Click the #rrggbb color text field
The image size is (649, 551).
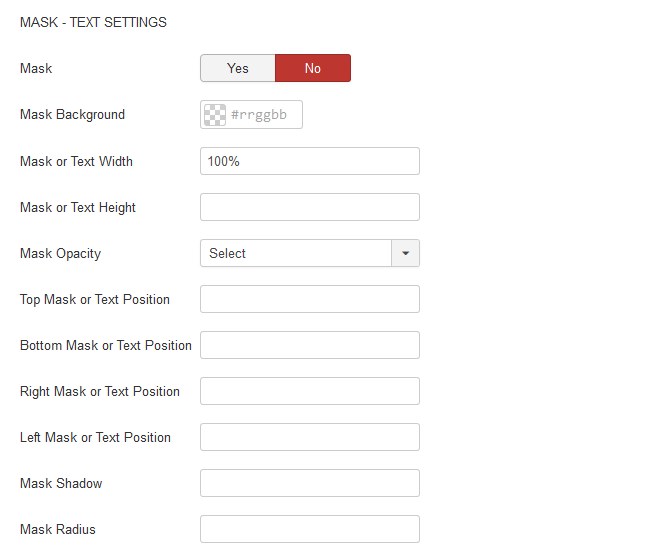click(265, 115)
